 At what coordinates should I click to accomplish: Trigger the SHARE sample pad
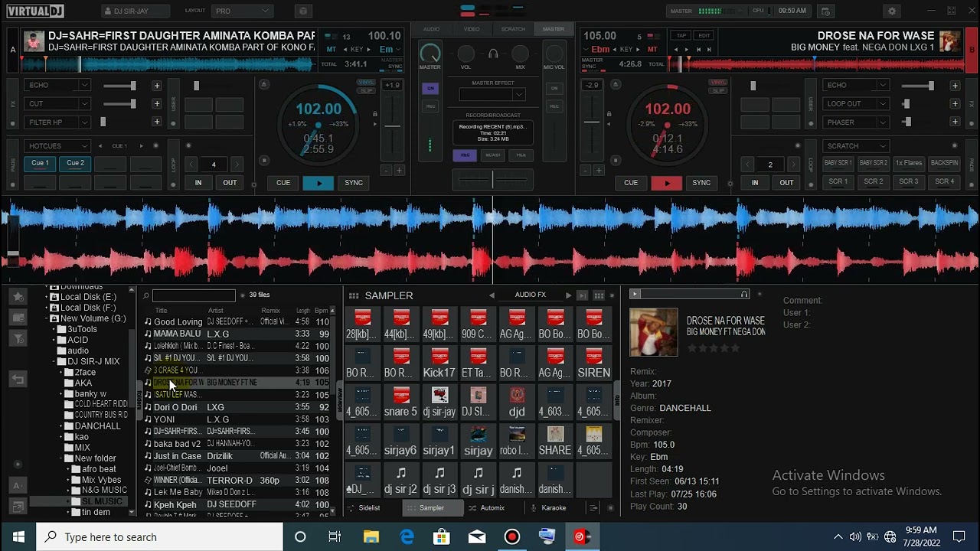coord(555,441)
